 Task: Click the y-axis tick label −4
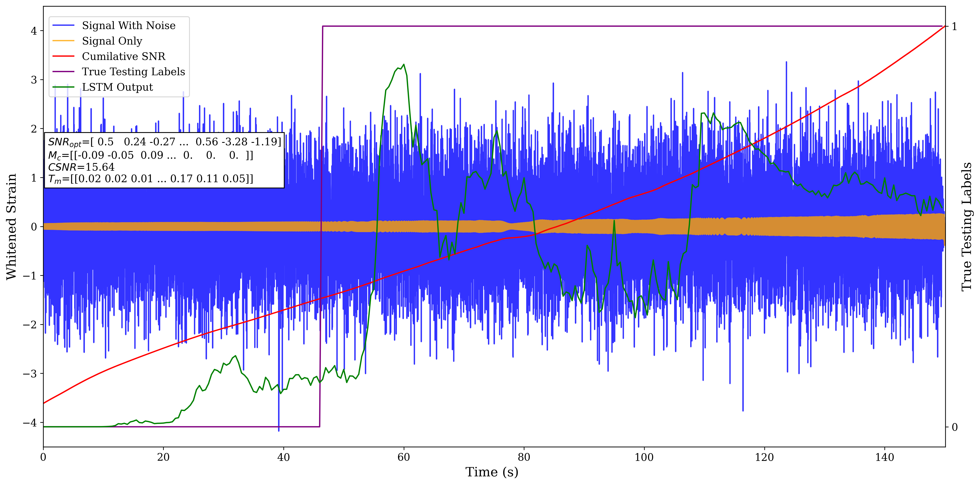tap(30, 423)
